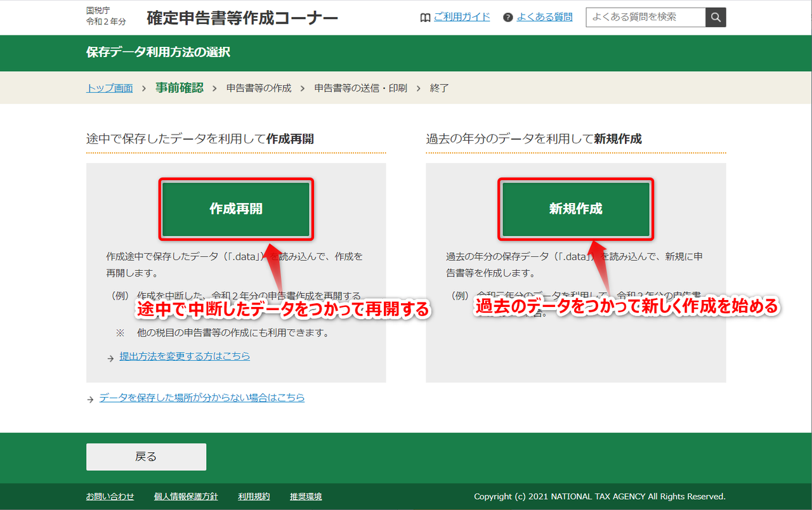Open the 個人情報保護方針 footer link
This screenshot has width=812, height=510.
click(186, 497)
